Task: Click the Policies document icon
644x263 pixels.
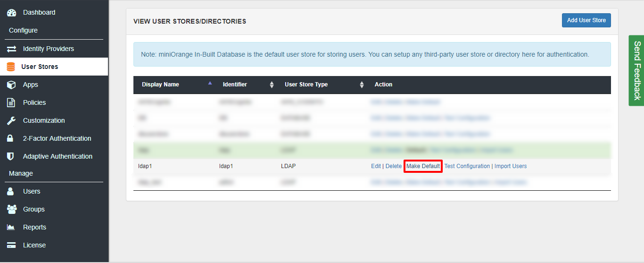Action: (11, 103)
